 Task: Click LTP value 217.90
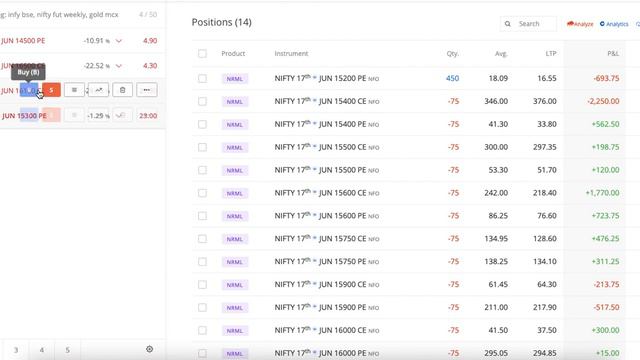(544, 307)
